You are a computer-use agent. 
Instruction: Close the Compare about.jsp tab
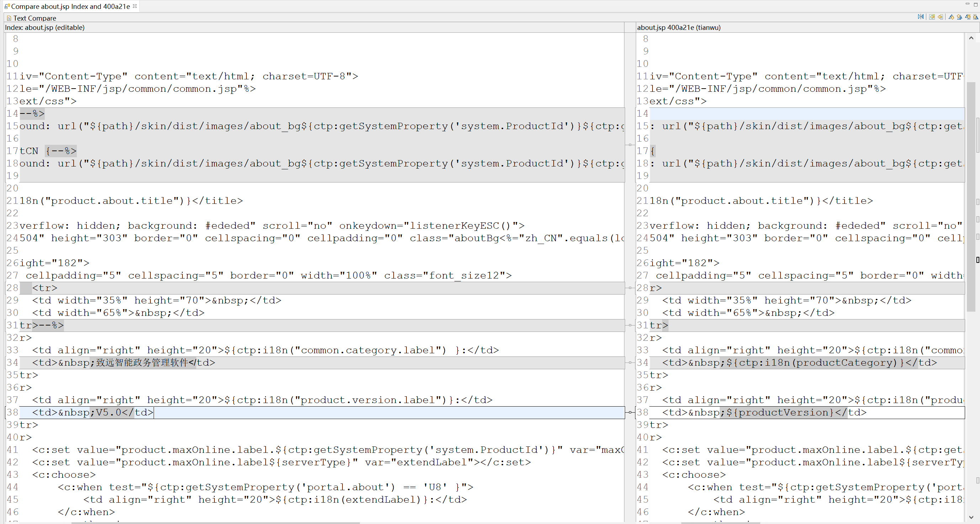click(135, 6)
